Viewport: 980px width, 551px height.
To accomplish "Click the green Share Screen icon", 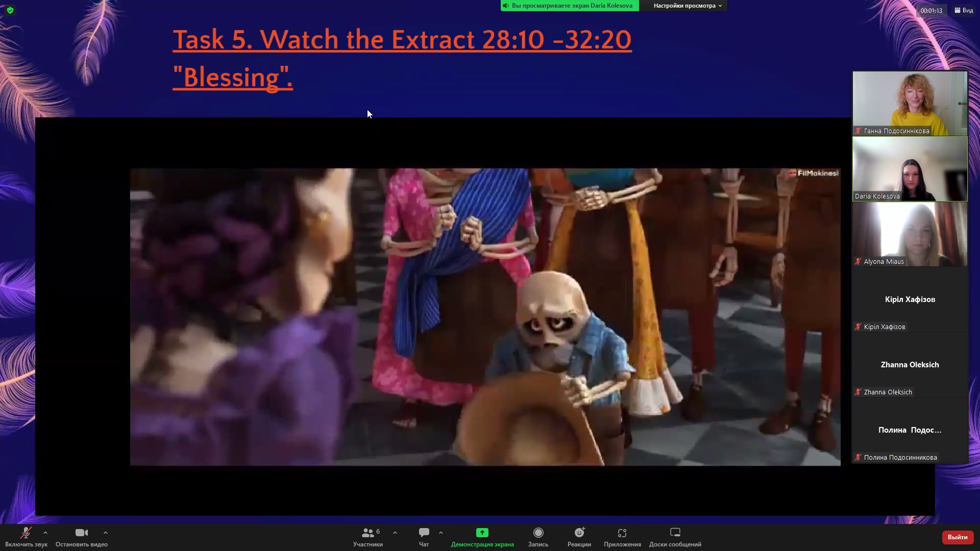I will pyautogui.click(x=482, y=533).
